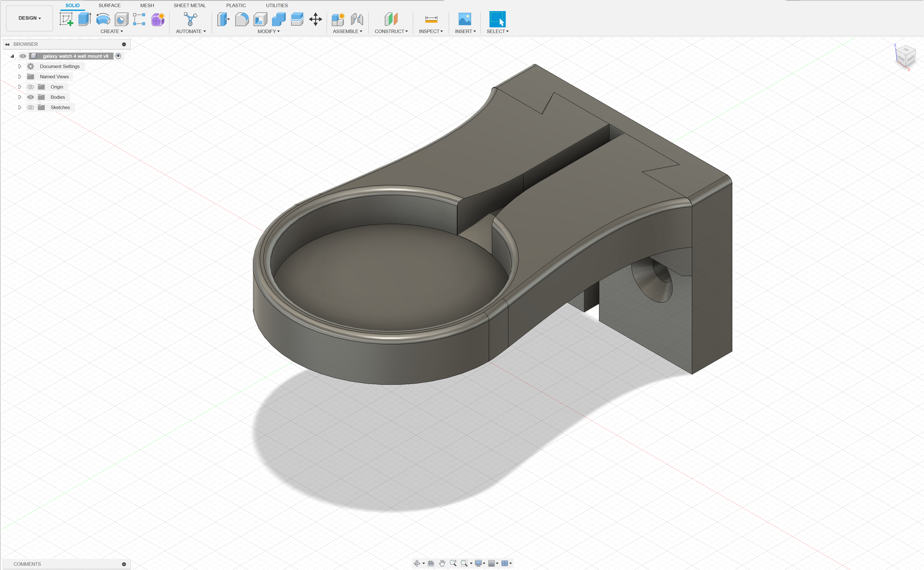
Task: Show the hidden Origin folder
Action: click(31, 87)
